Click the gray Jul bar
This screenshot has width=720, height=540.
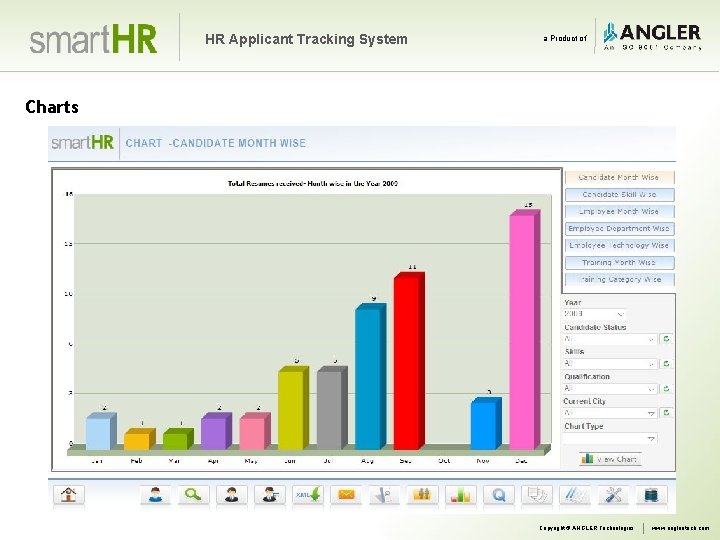(x=332, y=408)
